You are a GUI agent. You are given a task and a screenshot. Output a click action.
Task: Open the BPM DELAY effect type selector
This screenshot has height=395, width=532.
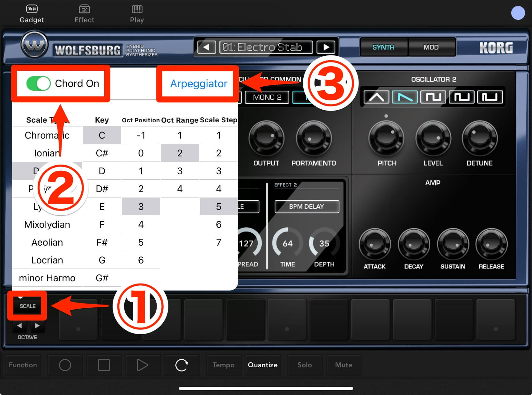307,206
